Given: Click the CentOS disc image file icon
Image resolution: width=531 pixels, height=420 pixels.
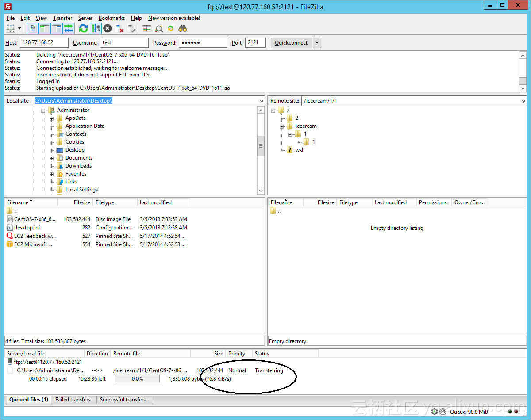Looking at the screenshot, I should 10,219.
